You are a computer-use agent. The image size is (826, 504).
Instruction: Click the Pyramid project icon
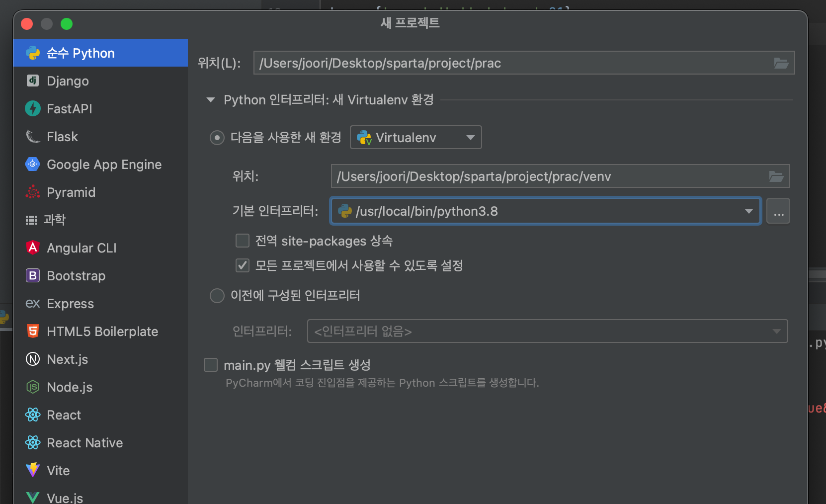pyautogui.click(x=33, y=192)
